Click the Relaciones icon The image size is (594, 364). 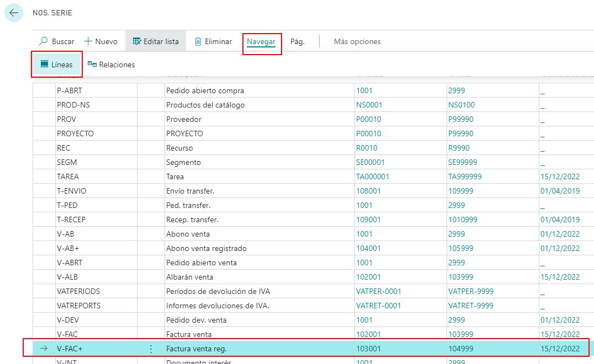click(92, 65)
